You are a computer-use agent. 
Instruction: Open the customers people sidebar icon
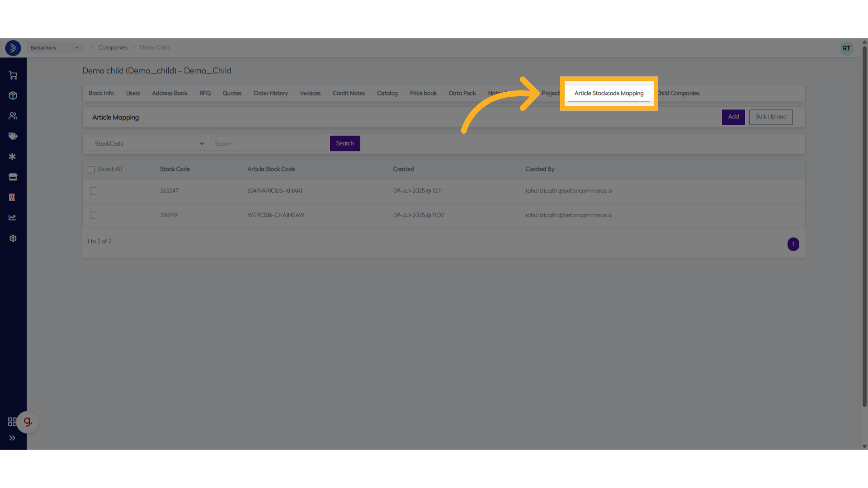pos(13,116)
